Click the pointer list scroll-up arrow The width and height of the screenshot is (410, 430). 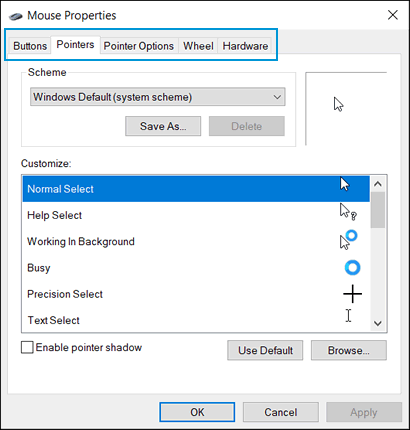pos(378,184)
